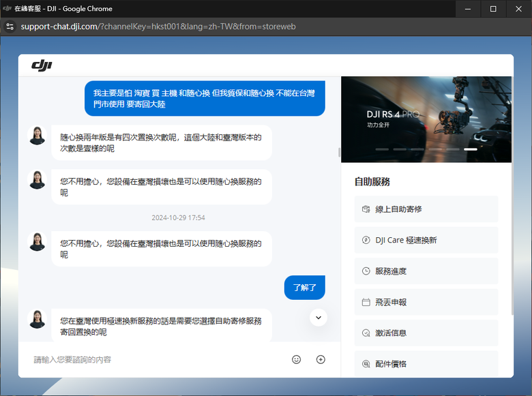Open 飛丟申報 flyaway report
The width and height of the screenshot is (532, 396).
point(426,302)
